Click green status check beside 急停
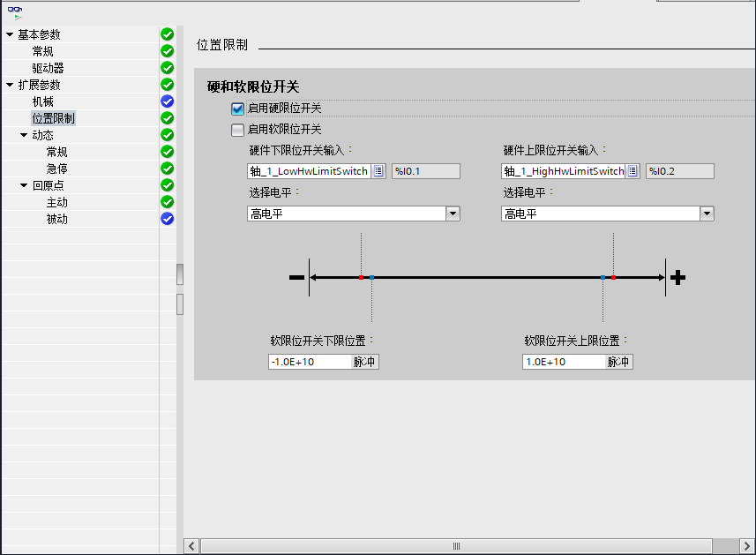 pyautogui.click(x=167, y=169)
